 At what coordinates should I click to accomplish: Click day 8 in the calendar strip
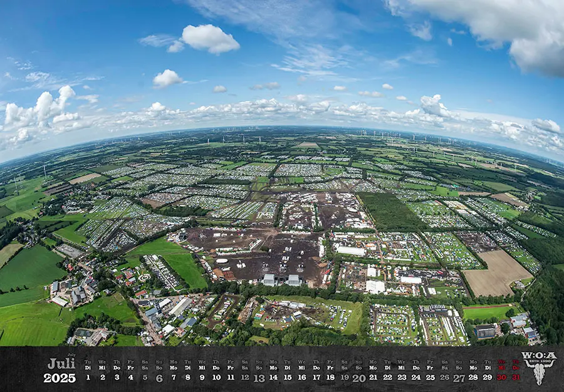tap(188, 377)
